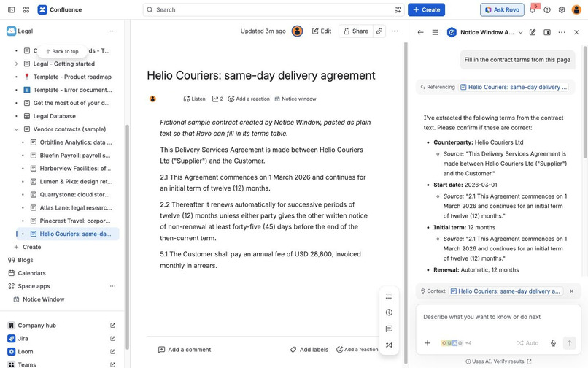Open the page outline floating icon
Screen dimensions: 588x368
pos(389,296)
